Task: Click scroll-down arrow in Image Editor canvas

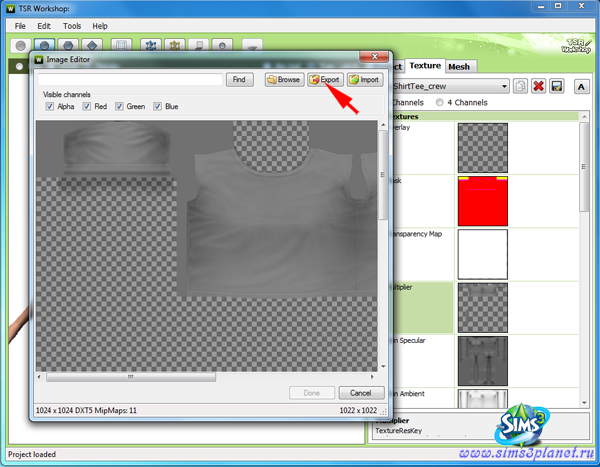Action: click(383, 366)
